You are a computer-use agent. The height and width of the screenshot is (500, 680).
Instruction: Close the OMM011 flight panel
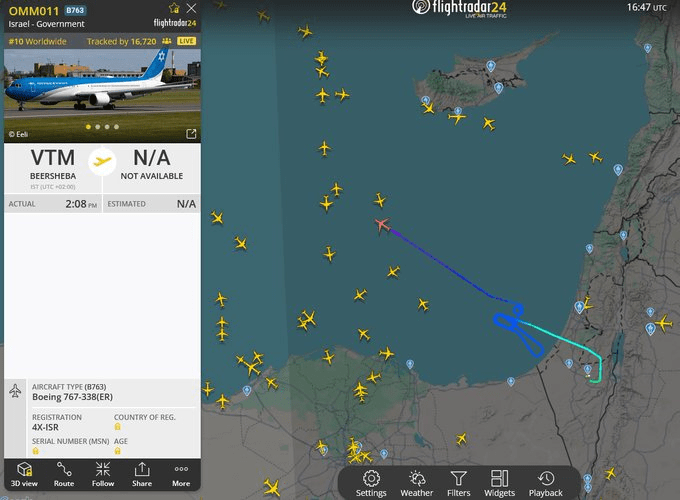click(191, 8)
